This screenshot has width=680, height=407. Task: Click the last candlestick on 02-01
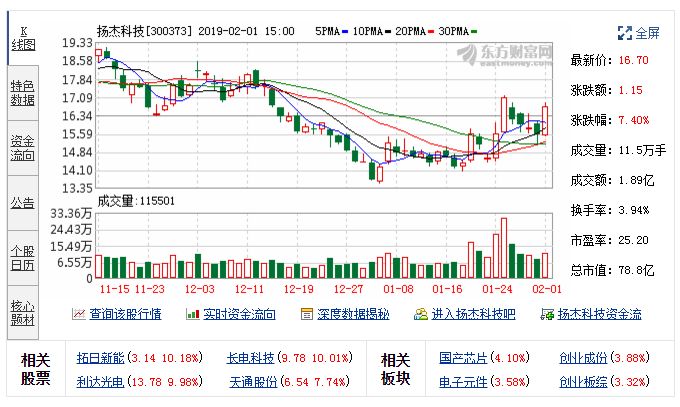[545, 121]
